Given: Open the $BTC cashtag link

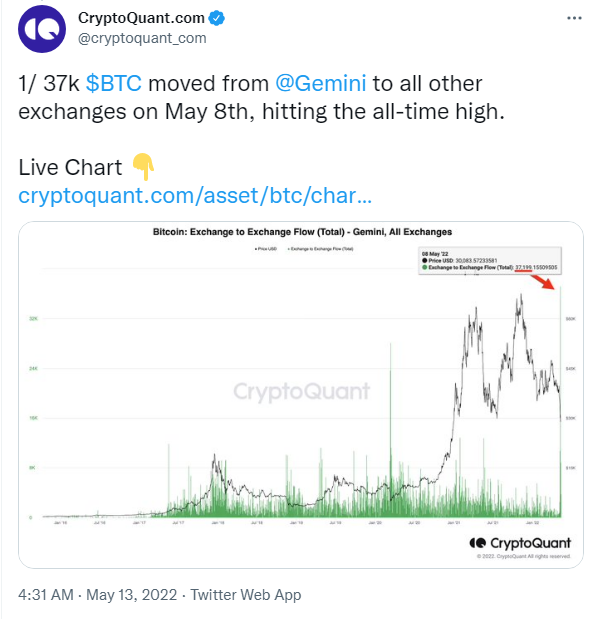Looking at the screenshot, I should pyautogui.click(x=114, y=83).
